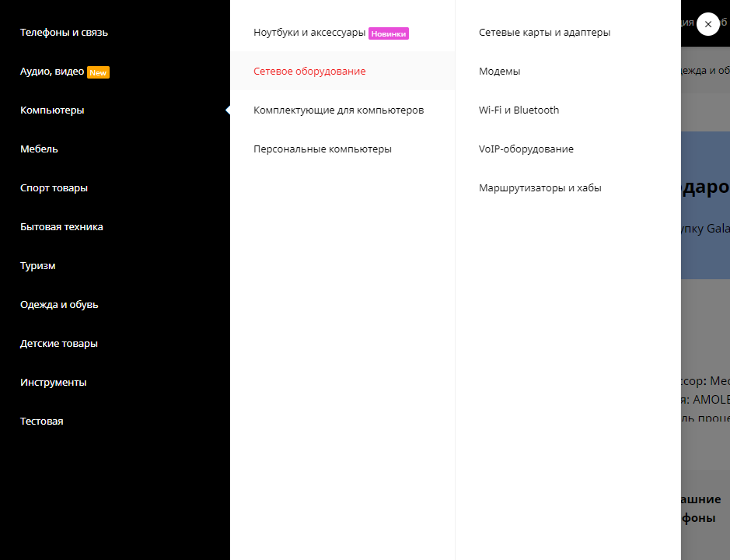Open Спорт товары in sidebar

(54, 188)
